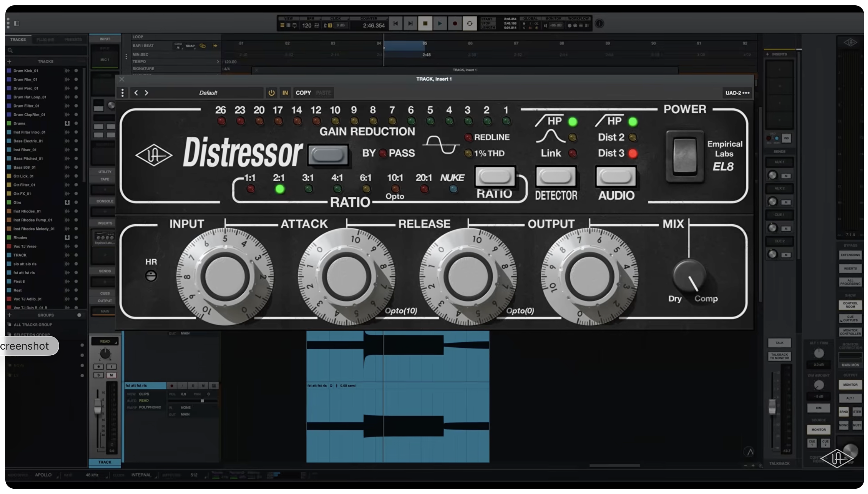Switch to the PRESETS browser tab
The height and width of the screenshot is (494, 868).
point(73,40)
